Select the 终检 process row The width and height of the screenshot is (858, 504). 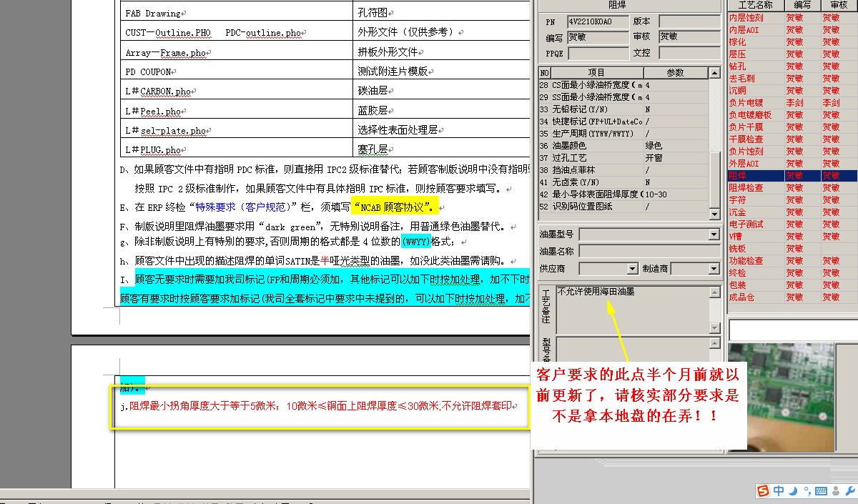(792, 272)
